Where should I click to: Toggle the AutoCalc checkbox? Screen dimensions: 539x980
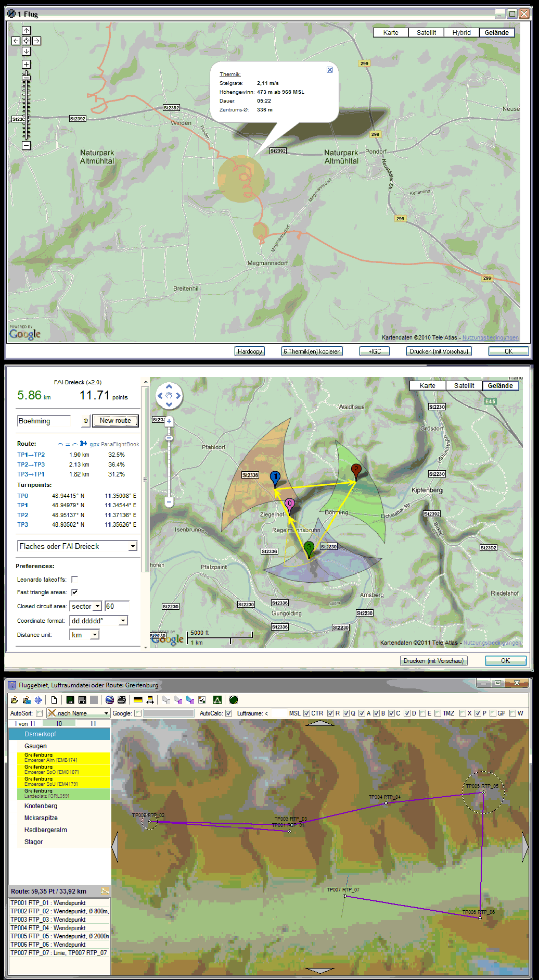point(228,713)
